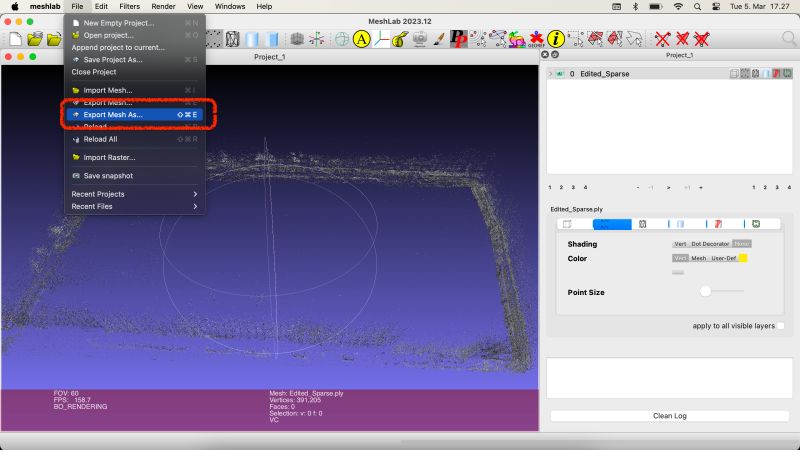Enable Wireframe rendering mode in toolbar

232,39
